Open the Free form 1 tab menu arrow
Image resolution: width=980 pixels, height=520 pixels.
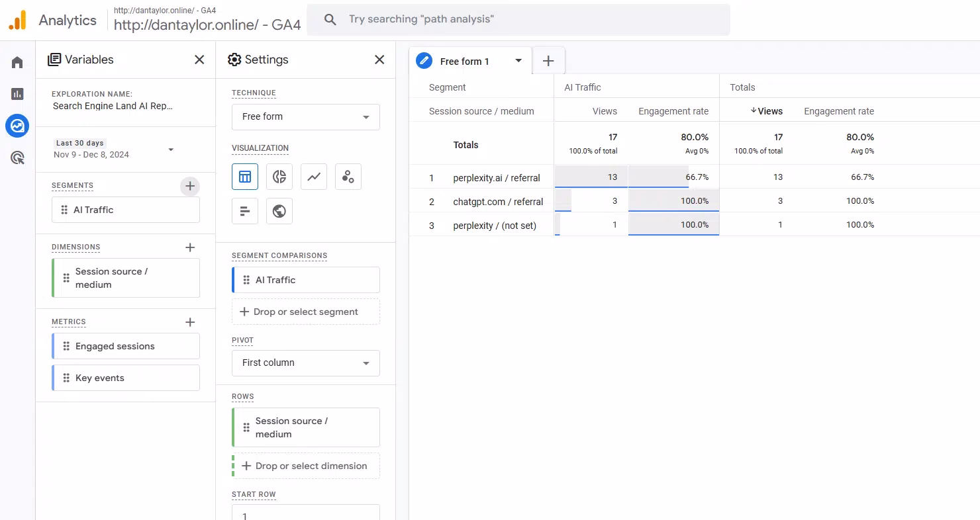pos(518,61)
